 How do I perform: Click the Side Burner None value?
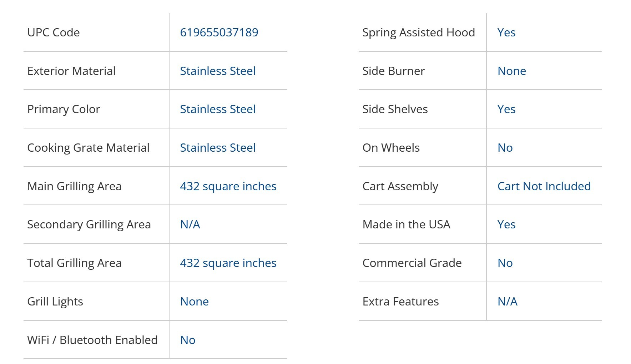[x=511, y=71]
